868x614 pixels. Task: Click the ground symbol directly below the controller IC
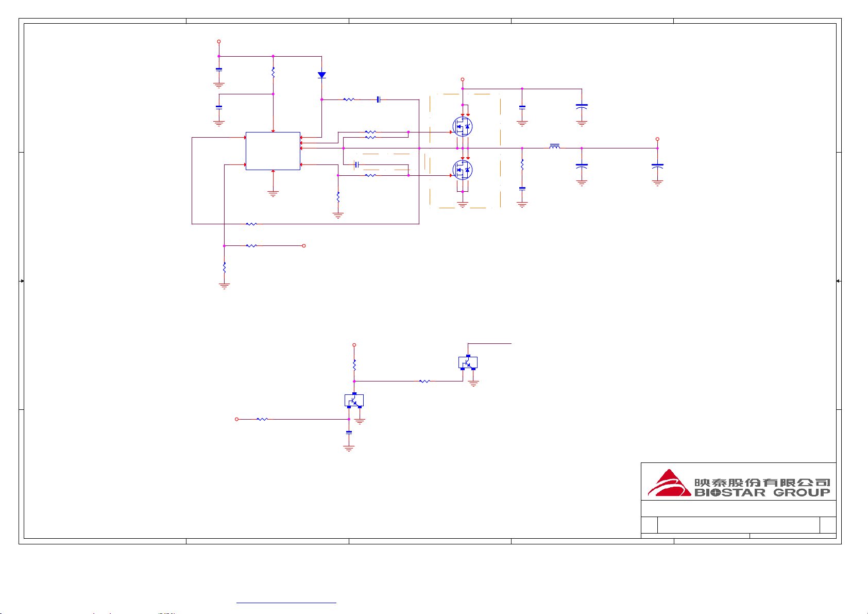[273, 194]
